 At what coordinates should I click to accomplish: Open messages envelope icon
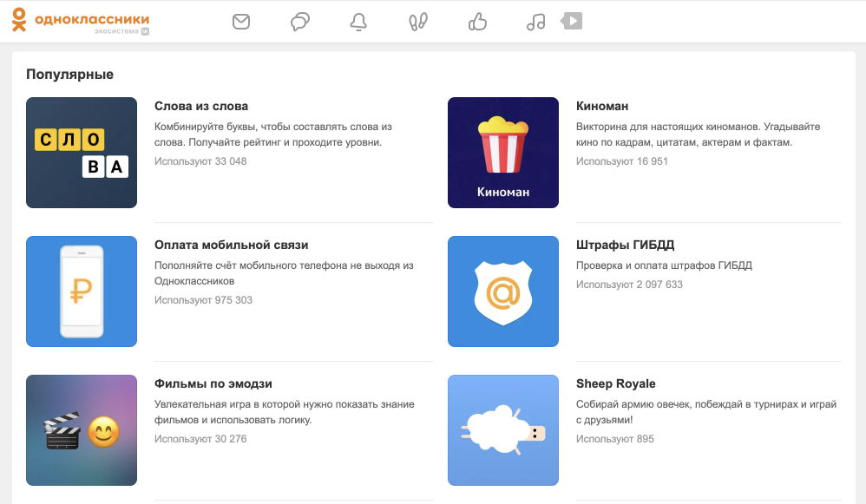241,22
